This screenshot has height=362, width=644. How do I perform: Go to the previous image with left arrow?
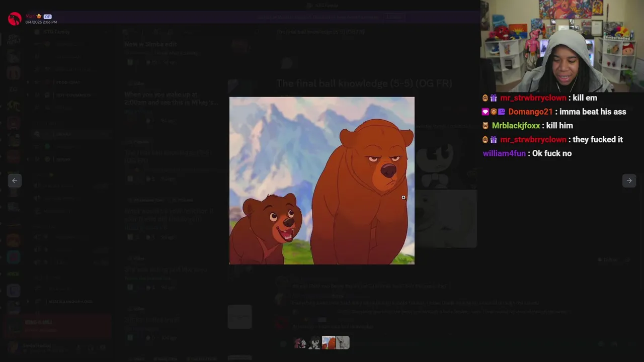point(15,180)
